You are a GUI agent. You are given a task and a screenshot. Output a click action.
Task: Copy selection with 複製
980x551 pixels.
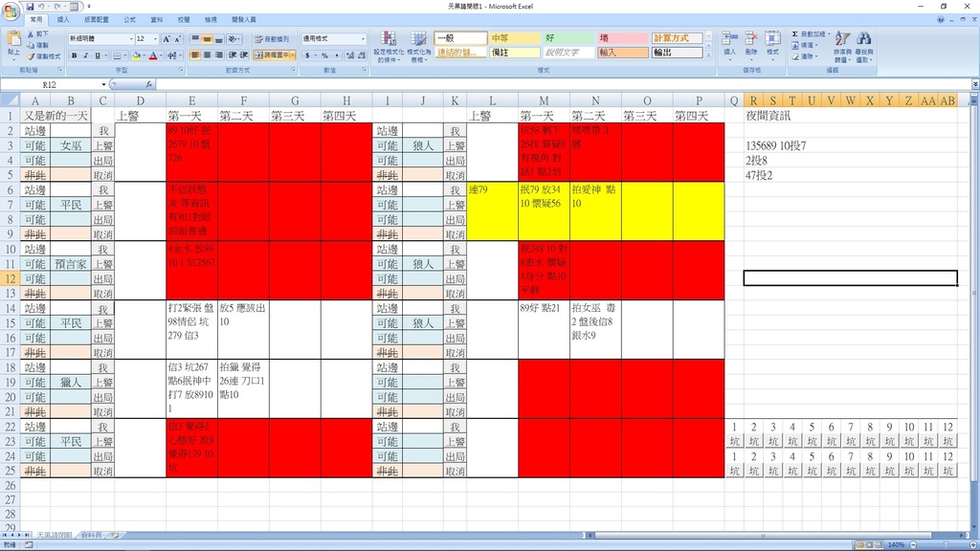point(37,45)
